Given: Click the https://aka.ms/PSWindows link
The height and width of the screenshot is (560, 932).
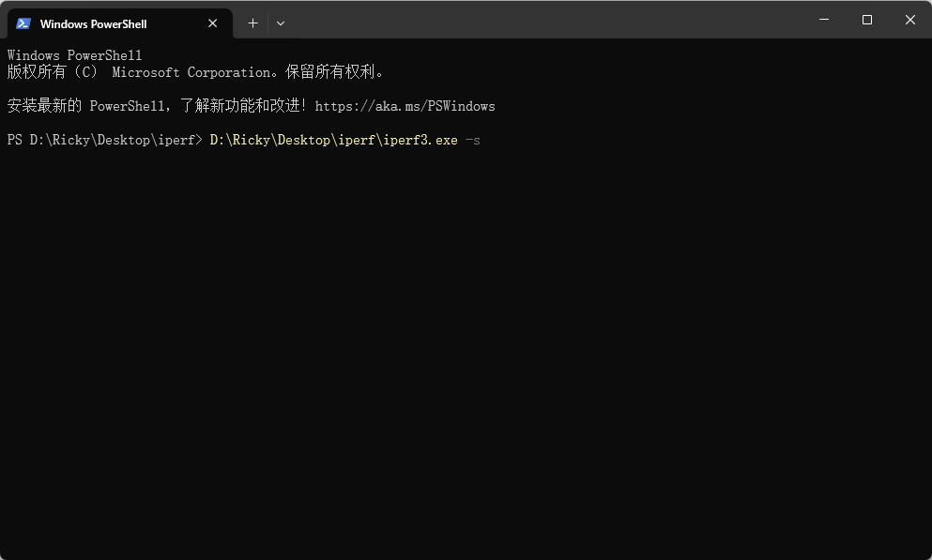Looking at the screenshot, I should coord(405,106).
